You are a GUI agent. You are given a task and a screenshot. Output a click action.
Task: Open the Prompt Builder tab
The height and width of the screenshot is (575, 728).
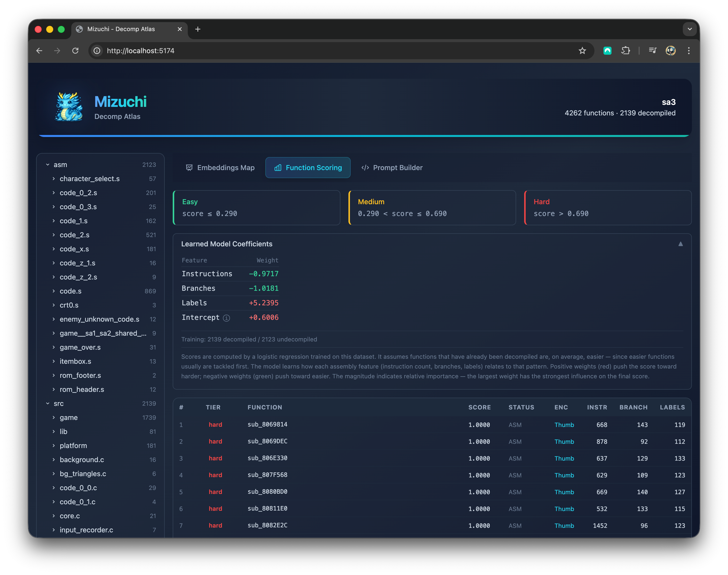point(392,168)
